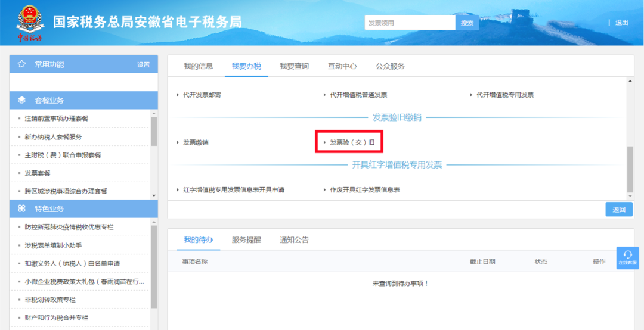The image size is (644, 330).
Task: Click the 操作 column header
Action: pos(599,261)
